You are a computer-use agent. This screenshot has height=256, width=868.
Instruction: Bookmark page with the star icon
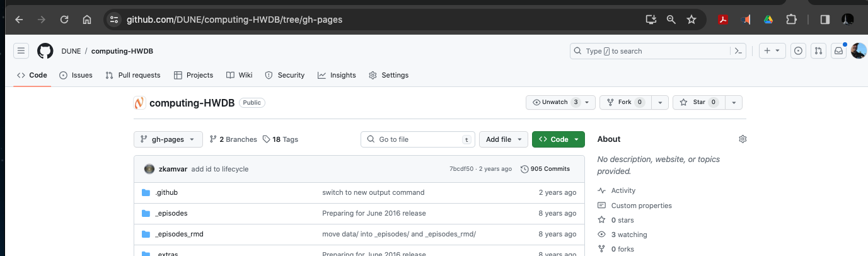pyautogui.click(x=692, y=20)
